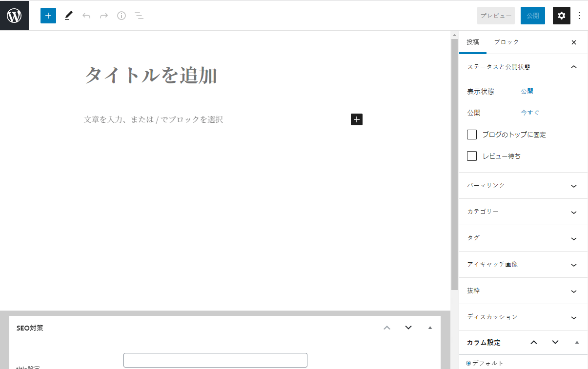Open the list view outline icon

(x=139, y=15)
